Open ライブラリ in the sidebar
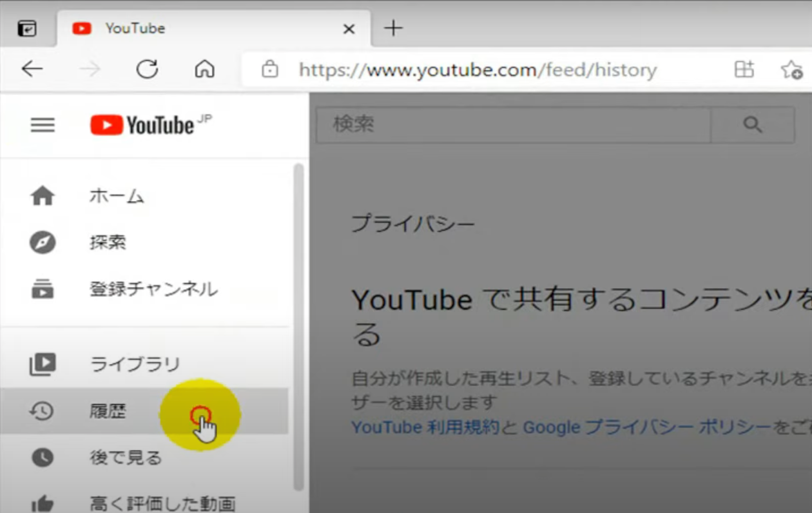 (145, 364)
